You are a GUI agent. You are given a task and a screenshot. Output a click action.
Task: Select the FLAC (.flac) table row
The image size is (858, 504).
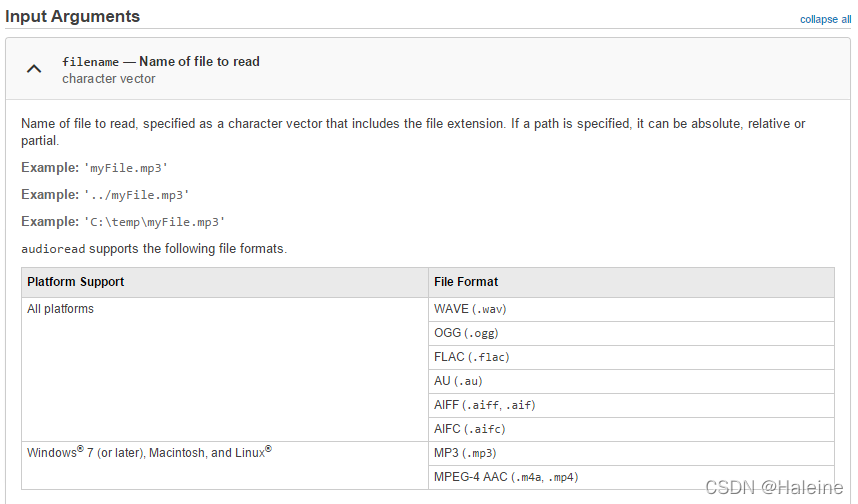click(631, 357)
